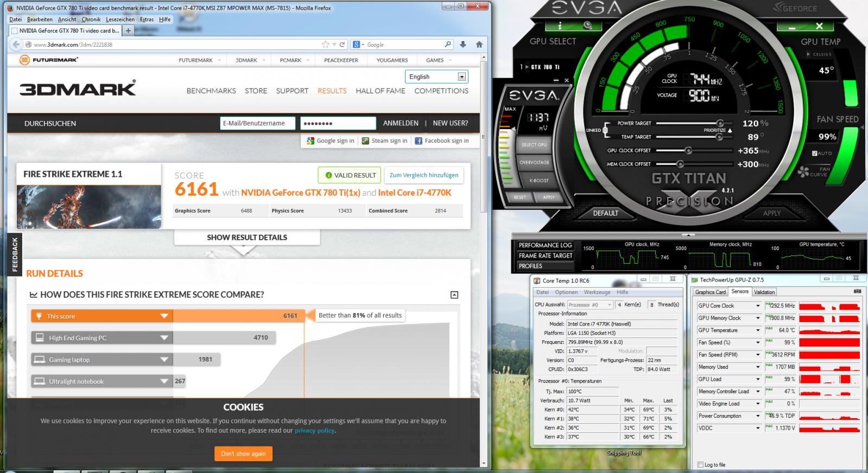Open GPU Temperature sensor dropdown

[758, 330]
